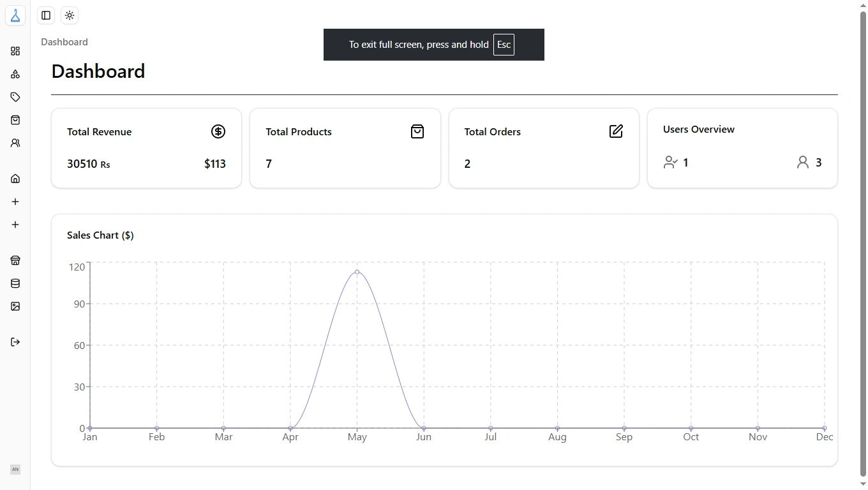Go to the home icon in sidebar
Viewport: 868px width, 490px height.
[x=15, y=179]
